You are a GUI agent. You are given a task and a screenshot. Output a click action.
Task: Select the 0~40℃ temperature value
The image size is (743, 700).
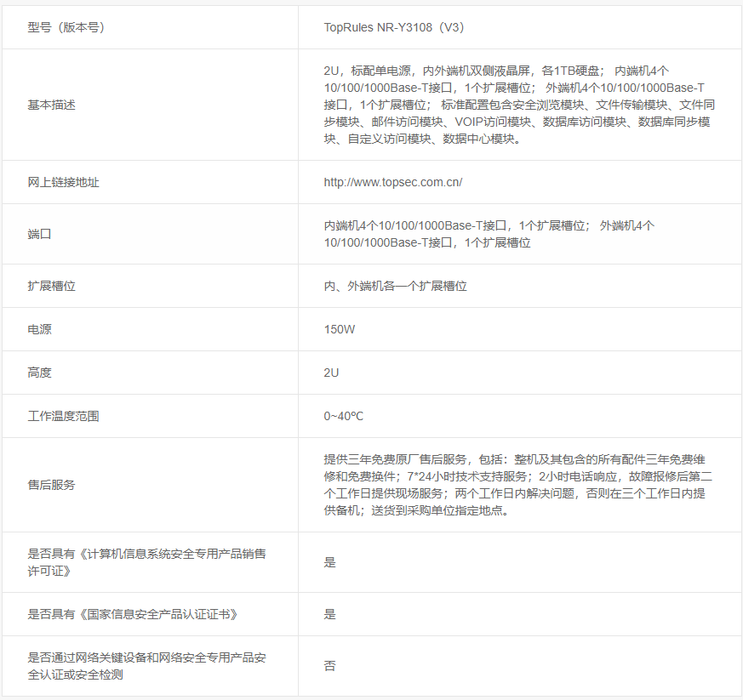point(344,416)
